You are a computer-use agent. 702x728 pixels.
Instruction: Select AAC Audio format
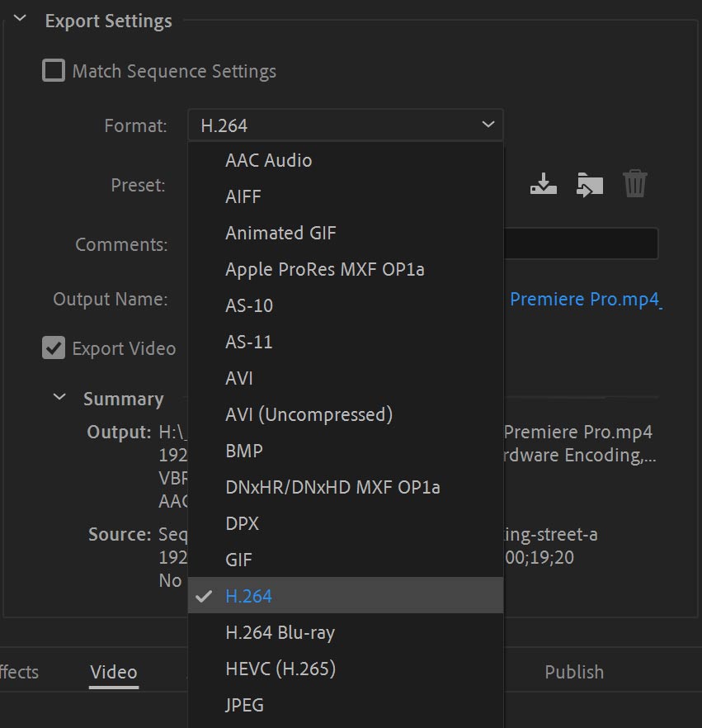345,160
